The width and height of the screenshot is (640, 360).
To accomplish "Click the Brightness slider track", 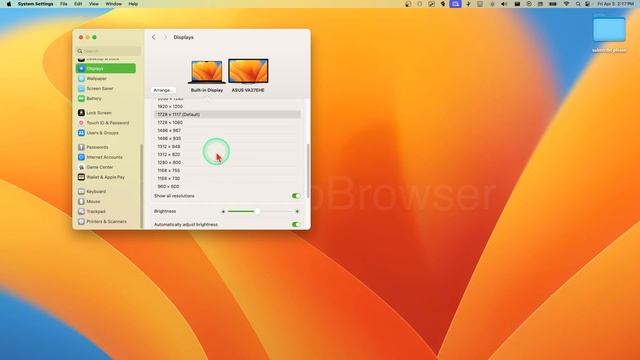I will pyautogui.click(x=260, y=211).
